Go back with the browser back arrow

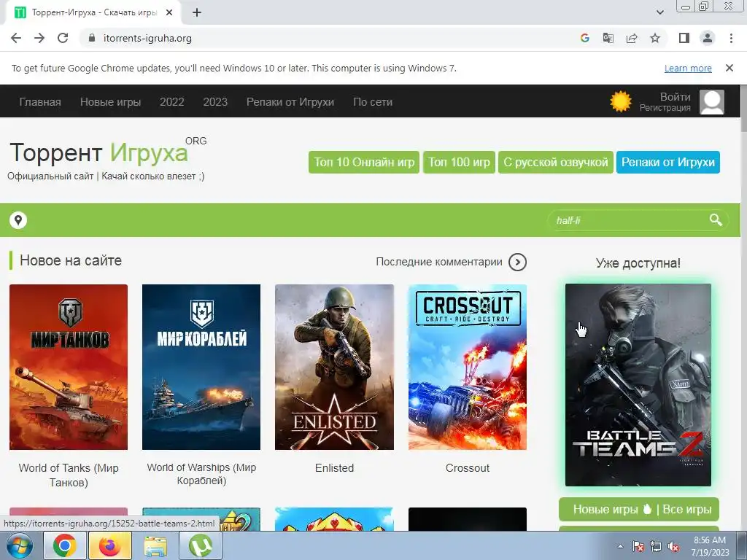(16, 38)
